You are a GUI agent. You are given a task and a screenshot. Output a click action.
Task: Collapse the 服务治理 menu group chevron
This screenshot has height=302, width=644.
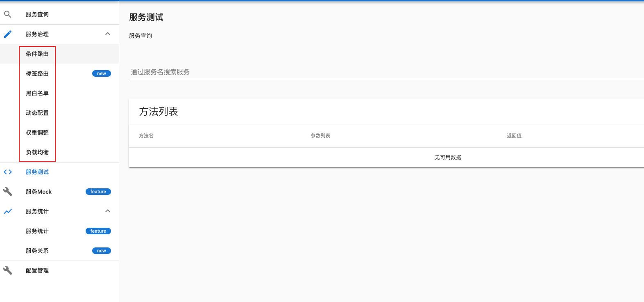(x=108, y=34)
